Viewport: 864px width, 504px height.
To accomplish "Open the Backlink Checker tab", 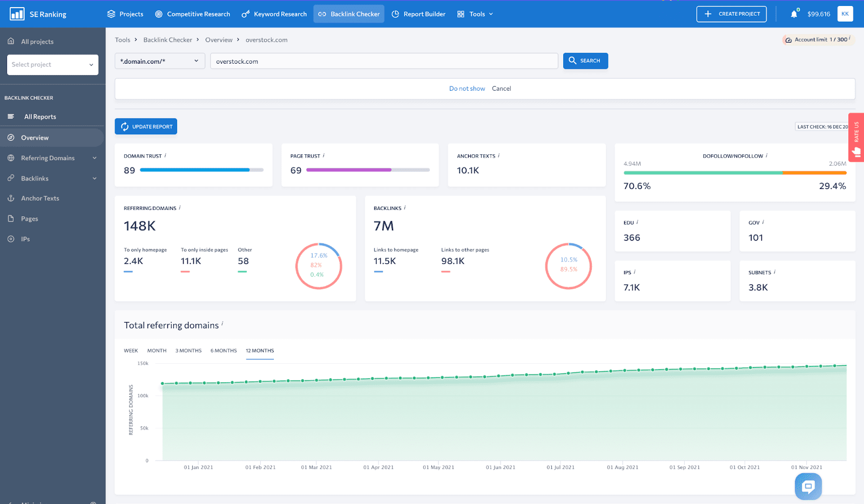I will click(x=349, y=14).
